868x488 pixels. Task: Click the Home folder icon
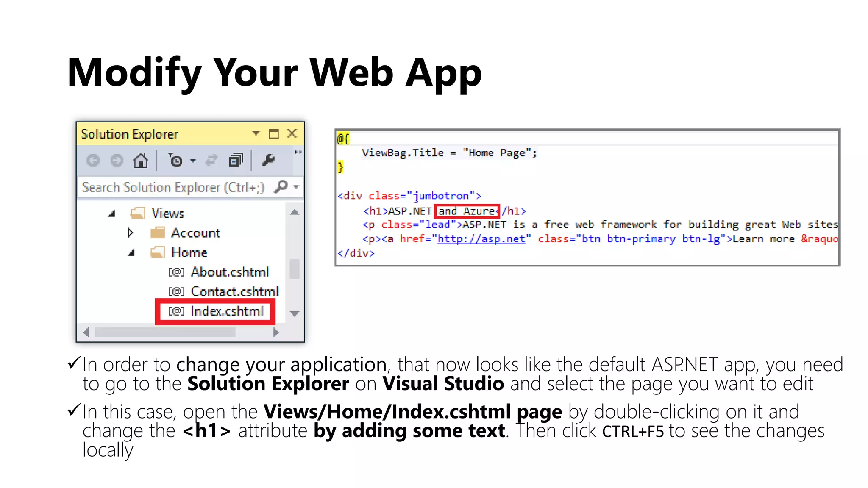coord(157,252)
